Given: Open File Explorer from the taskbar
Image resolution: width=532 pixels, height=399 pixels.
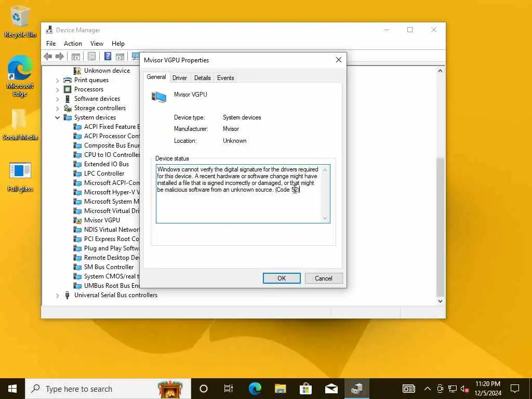Looking at the screenshot, I should tap(280, 389).
